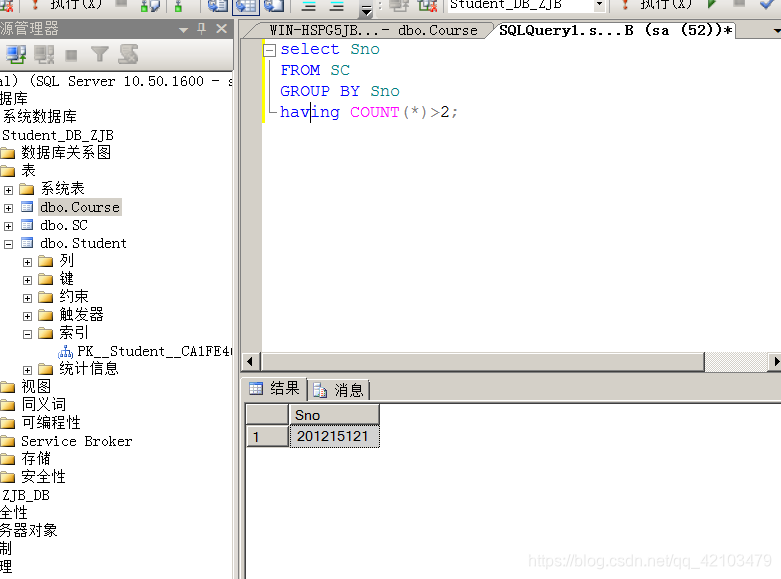Click the folder icon beside 系统表

pos(27,189)
